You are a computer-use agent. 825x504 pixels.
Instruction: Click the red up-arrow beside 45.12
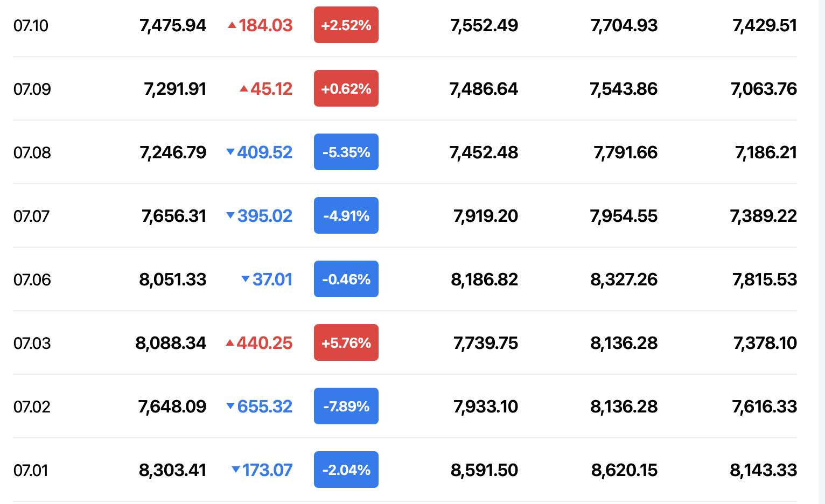[244, 88]
